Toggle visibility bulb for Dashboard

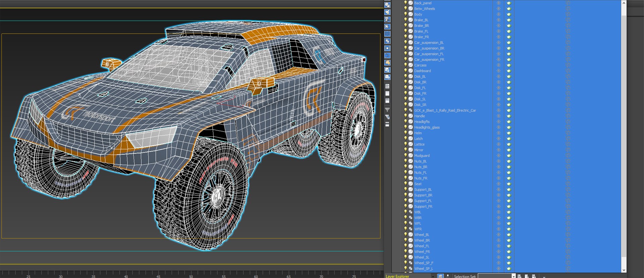click(x=406, y=71)
